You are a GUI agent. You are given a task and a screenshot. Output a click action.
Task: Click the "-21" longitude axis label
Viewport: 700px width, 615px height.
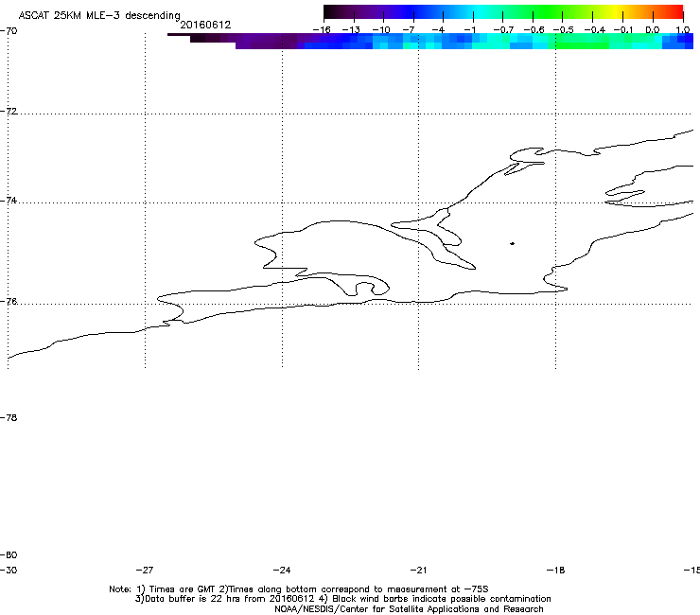pyautogui.click(x=418, y=571)
